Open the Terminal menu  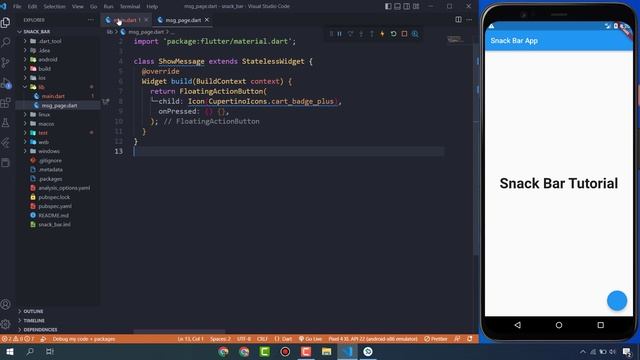pos(130,7)
